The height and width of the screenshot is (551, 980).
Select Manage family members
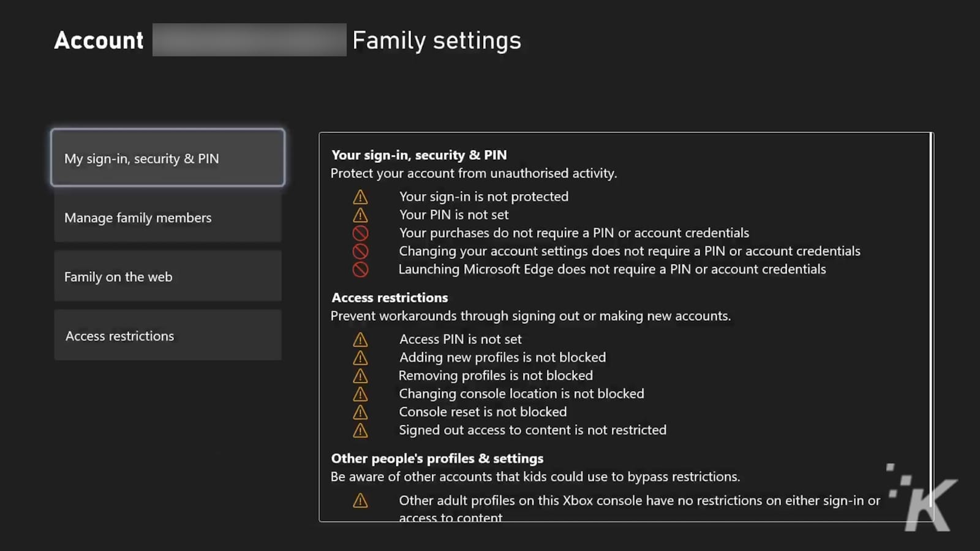[168, 217]
